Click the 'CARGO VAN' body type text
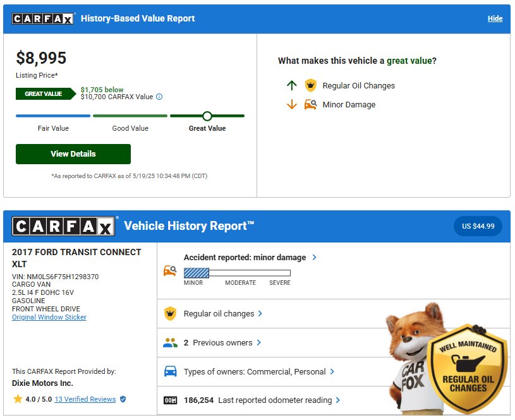Viewport: 515px width, 420px height. coord(31,284)
